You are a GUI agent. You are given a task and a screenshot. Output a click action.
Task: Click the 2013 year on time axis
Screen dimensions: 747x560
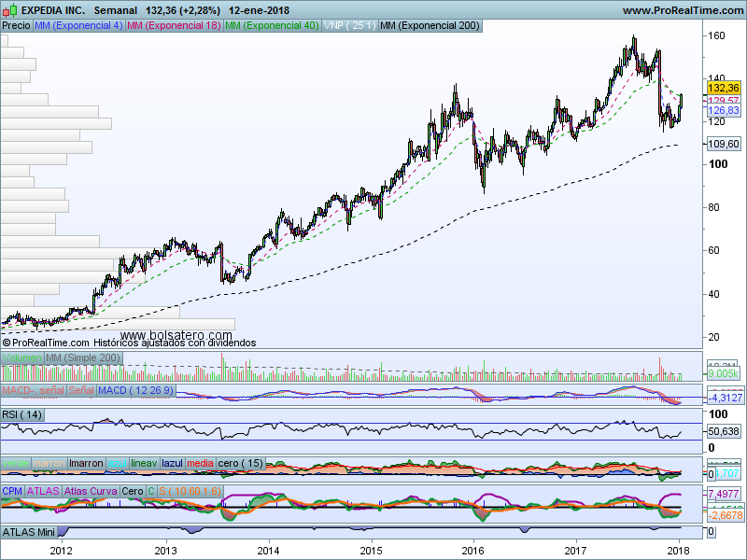point(166,551)
